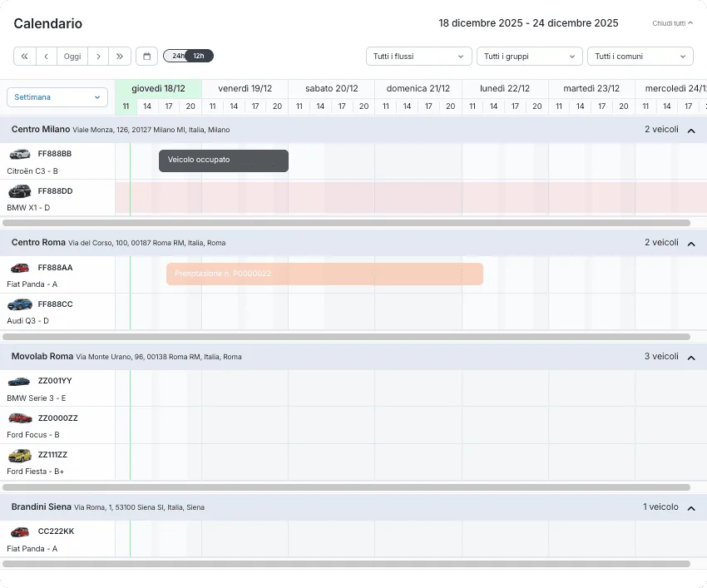Click the red unavailable bar for FF888DD
707x588 pixels.
click(x=411, y=197)
